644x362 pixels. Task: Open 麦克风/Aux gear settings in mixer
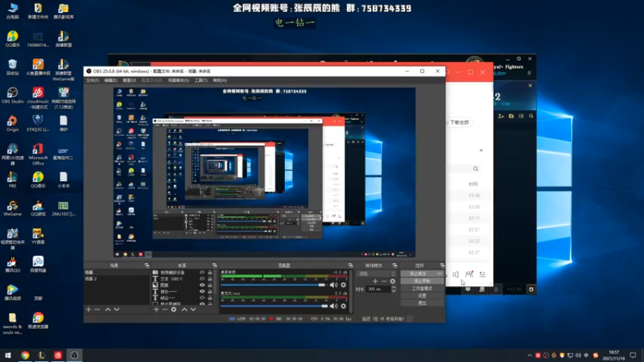click(x=344, y=306)
